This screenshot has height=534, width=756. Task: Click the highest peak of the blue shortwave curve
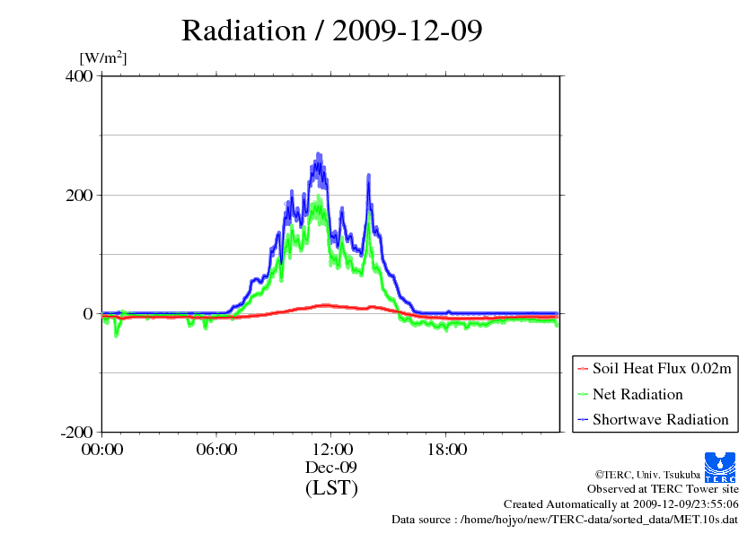pyautogui.click(x=319, y=156)
